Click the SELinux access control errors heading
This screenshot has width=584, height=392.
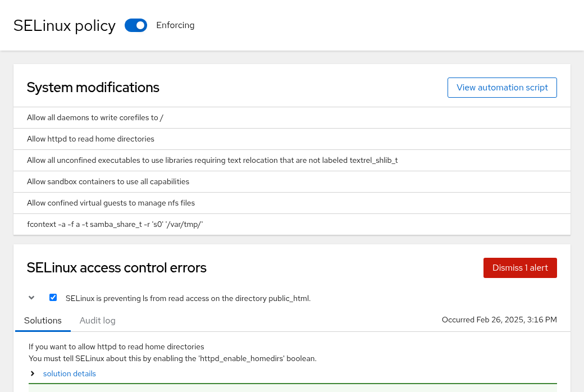(117, 268)
